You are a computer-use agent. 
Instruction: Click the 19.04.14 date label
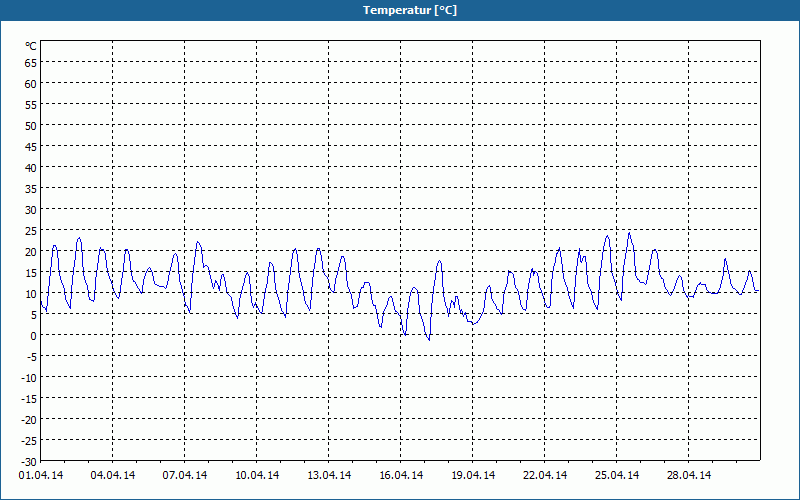[472, 475]
